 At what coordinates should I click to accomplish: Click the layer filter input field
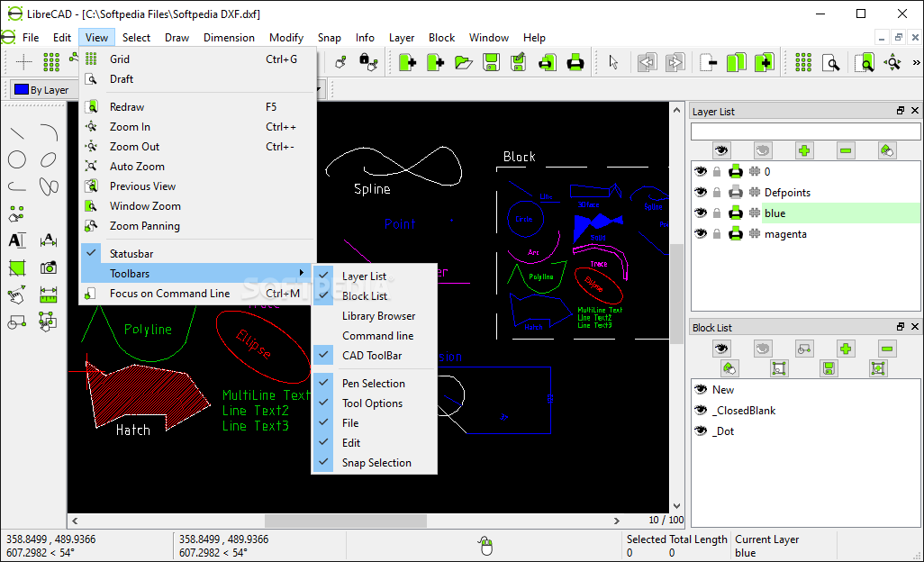tap(805, 131)
